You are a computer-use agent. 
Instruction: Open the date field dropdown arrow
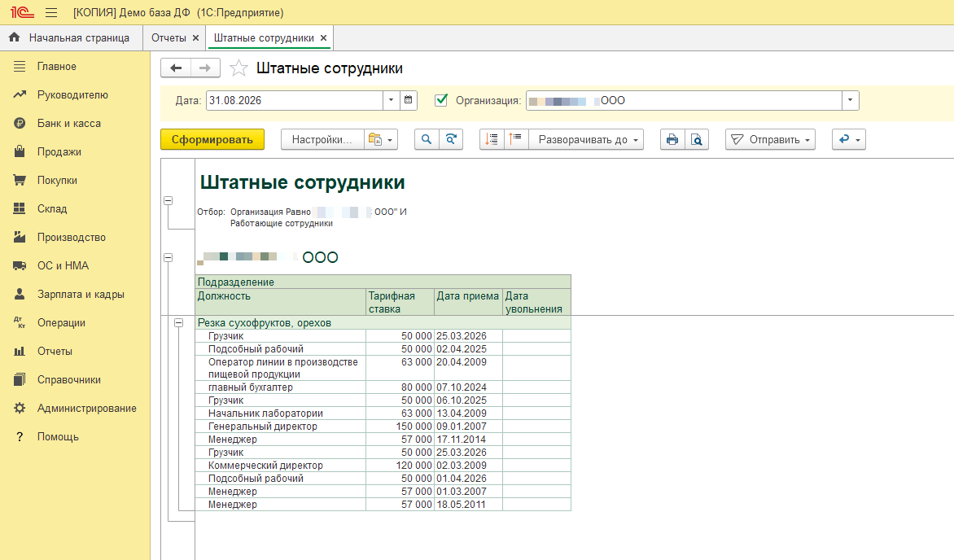[392, 100]
